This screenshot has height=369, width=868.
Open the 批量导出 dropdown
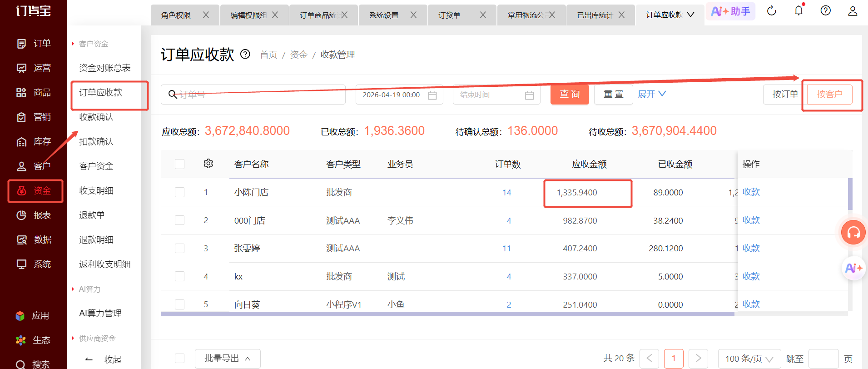pos(228,359)
